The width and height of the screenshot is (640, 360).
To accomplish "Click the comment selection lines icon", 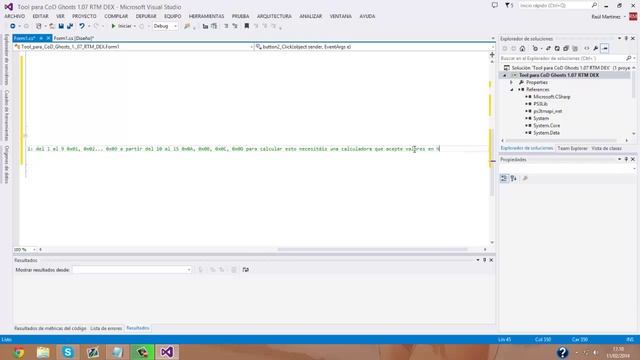I will point(226,26).
